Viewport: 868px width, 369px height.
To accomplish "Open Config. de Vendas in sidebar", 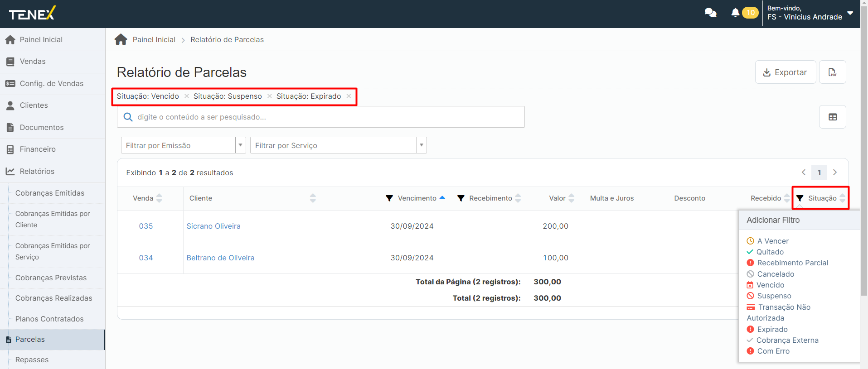I will point(53,84).
